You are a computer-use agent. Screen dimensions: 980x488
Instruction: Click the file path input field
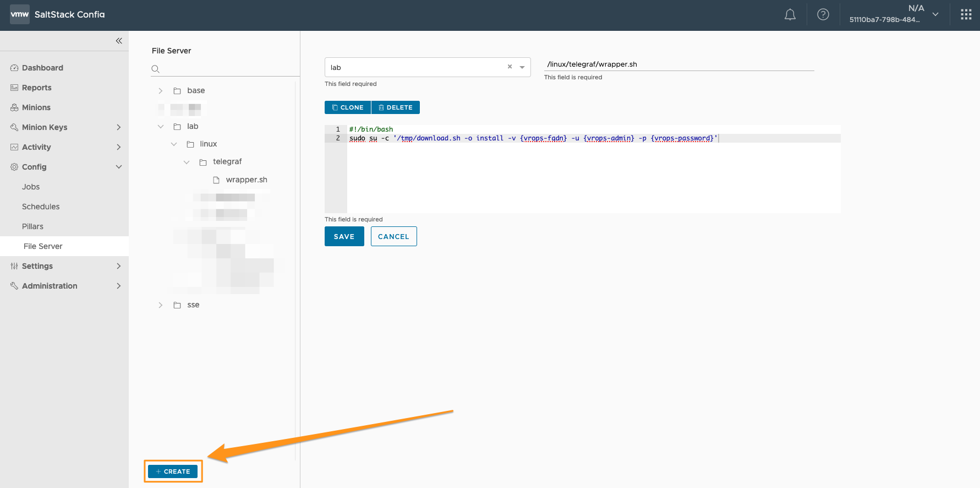pyautogui.click(x=679, y=64)
